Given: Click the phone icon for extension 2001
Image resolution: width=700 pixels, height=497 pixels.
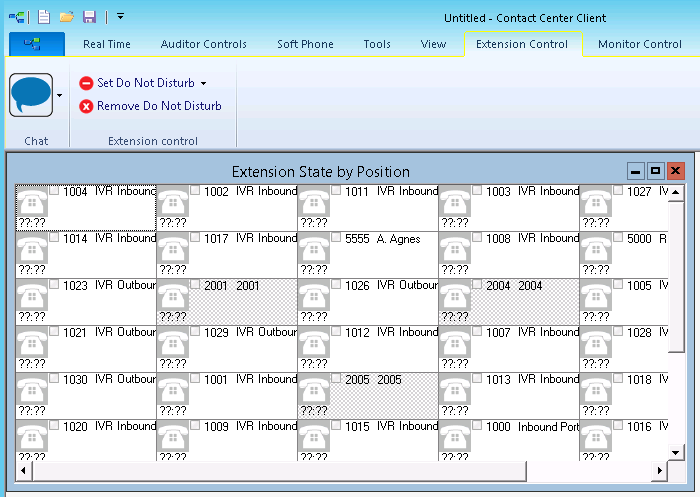Looking at the screenshot, I should pos(173,296).
